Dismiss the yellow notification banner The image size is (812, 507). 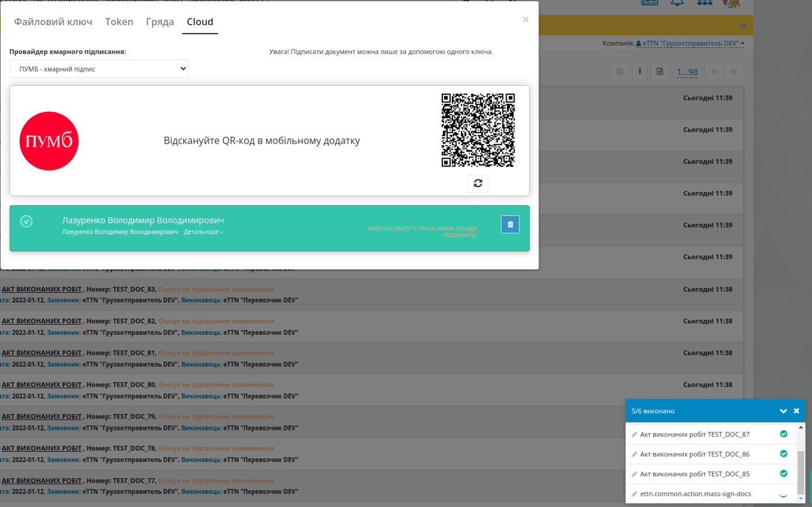[743, 25]
